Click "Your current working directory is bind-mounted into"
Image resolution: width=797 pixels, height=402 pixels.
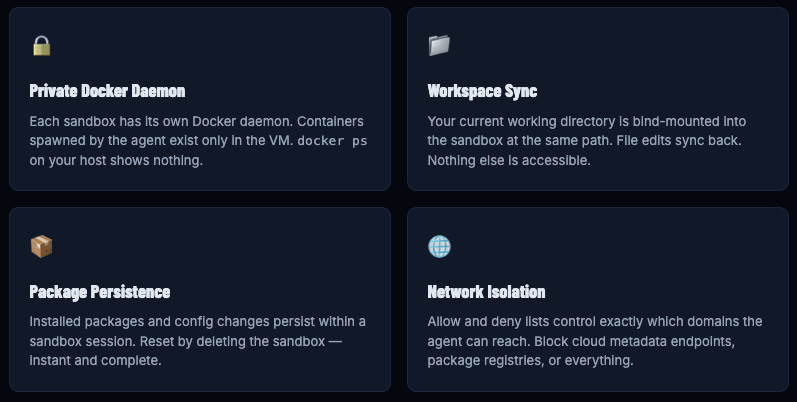pyautogui.click(x=586, y=121)
